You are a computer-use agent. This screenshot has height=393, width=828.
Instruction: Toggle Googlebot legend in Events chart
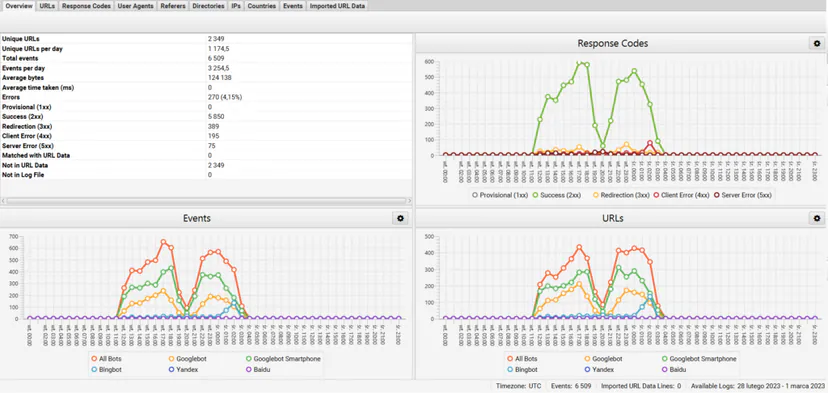pyautogui.click(x=187, y=359)
